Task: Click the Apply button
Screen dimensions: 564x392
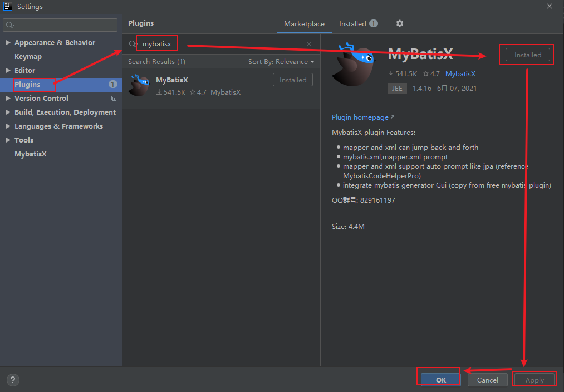Action: [534, 380]
